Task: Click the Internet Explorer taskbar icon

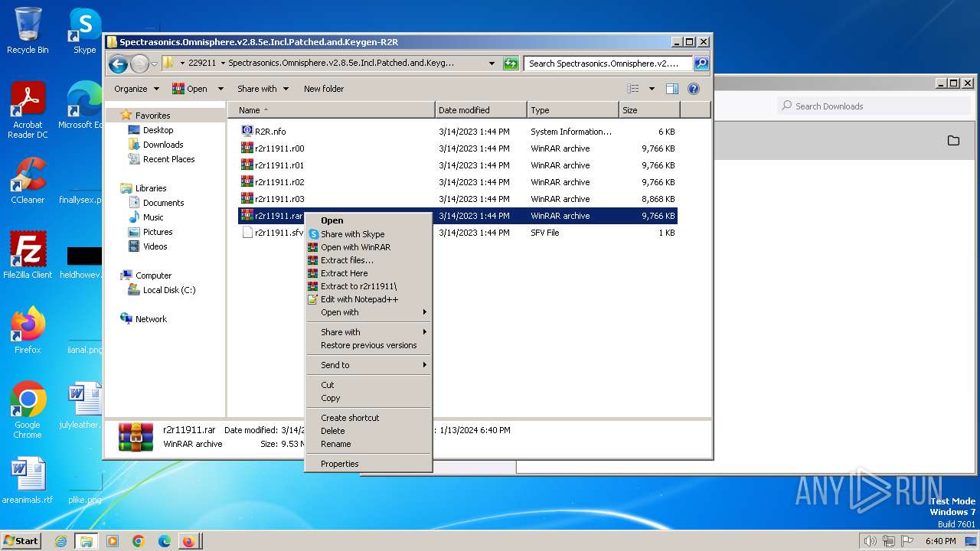Action: (60, 541)
